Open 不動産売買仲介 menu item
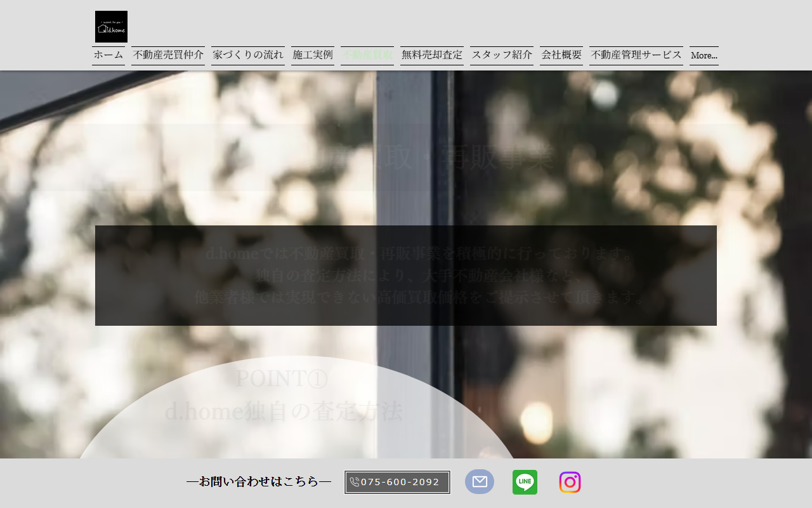 pos(168,55)
